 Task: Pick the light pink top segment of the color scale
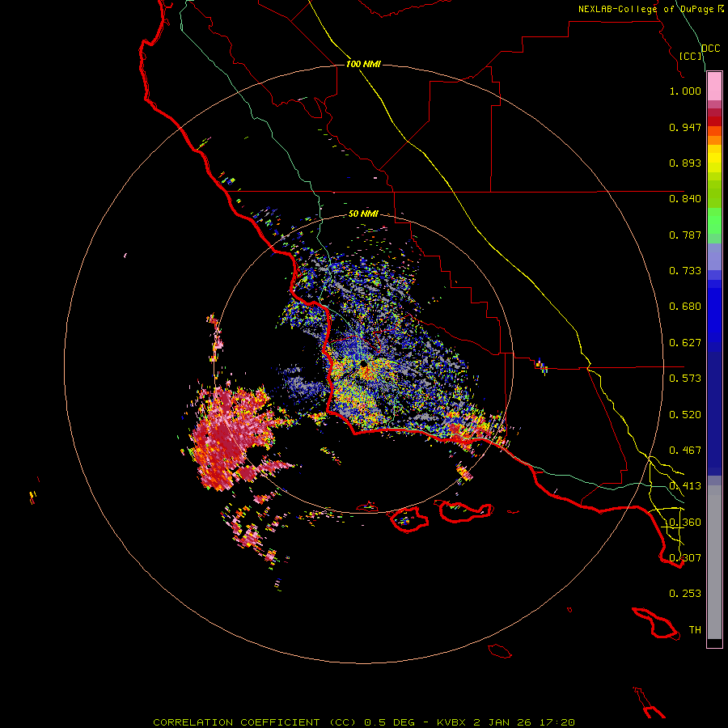click(x=714, y=87)
